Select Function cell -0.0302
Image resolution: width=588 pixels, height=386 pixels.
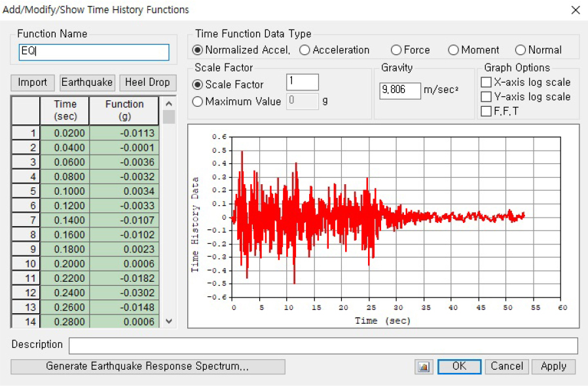[124, 293]
